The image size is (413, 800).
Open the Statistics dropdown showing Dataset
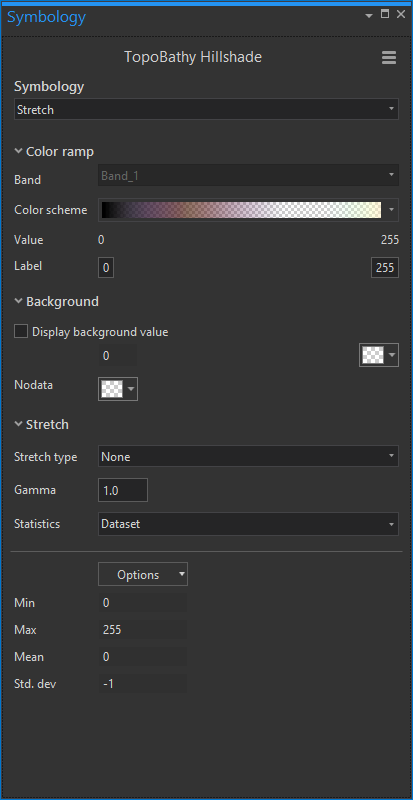point(248,523)
